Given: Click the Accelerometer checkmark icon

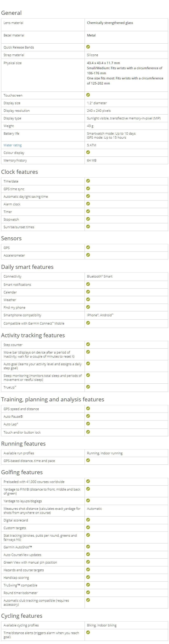Looking at the screenshot, I should [88, 255].
